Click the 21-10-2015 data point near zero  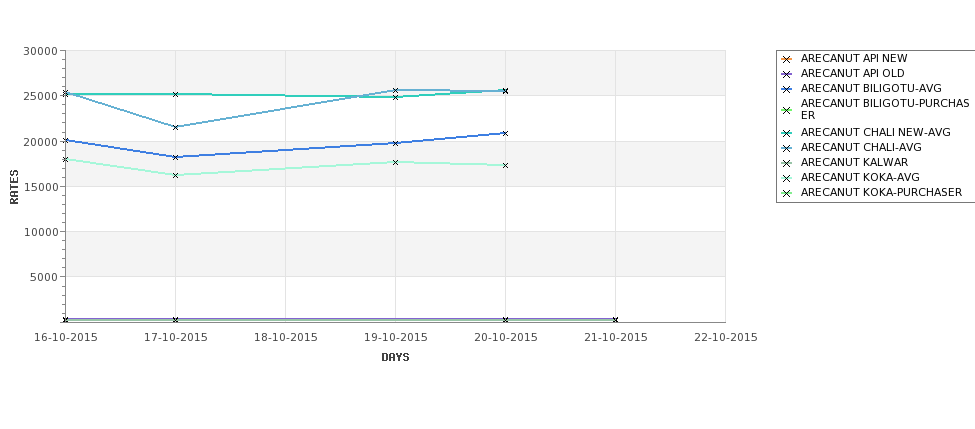[616, 320]
